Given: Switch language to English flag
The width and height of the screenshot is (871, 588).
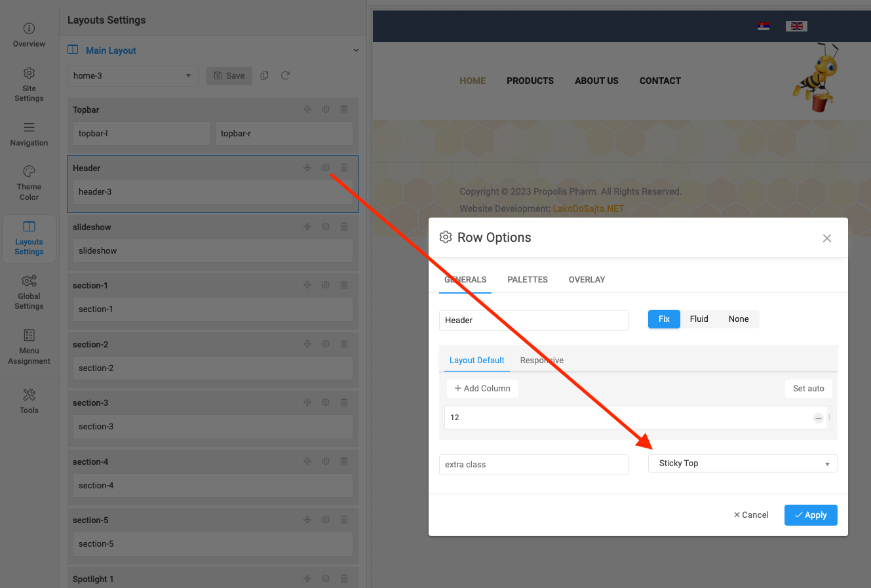Looking at the screenshot, I should click(797, 26).
